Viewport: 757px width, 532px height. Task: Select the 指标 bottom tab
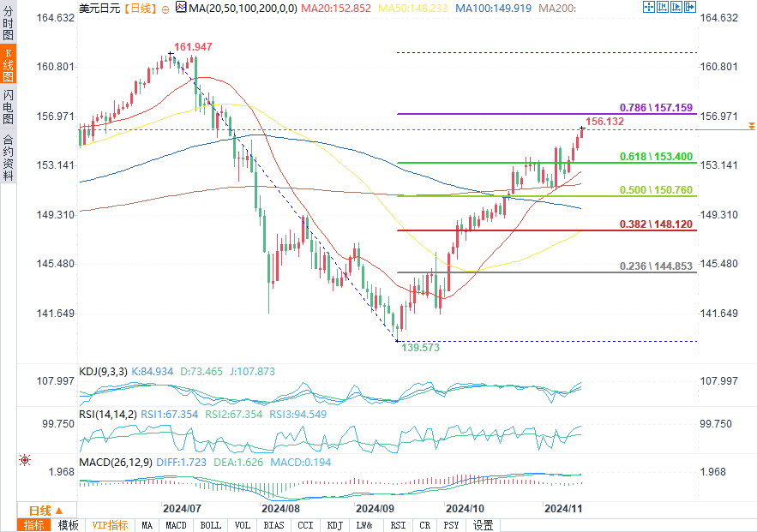34,525
